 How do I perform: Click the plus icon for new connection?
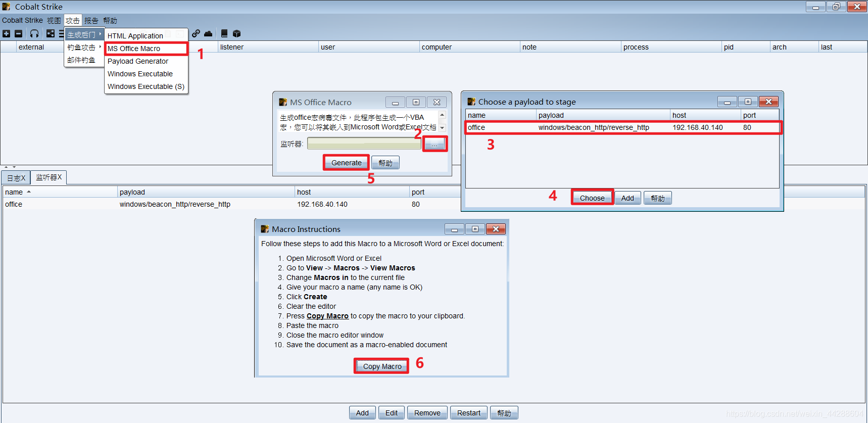(6, 34)
